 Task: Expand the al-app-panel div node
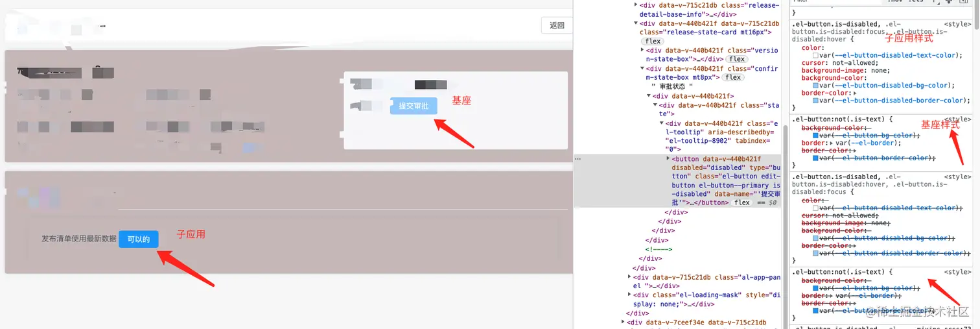click(629, 276)
